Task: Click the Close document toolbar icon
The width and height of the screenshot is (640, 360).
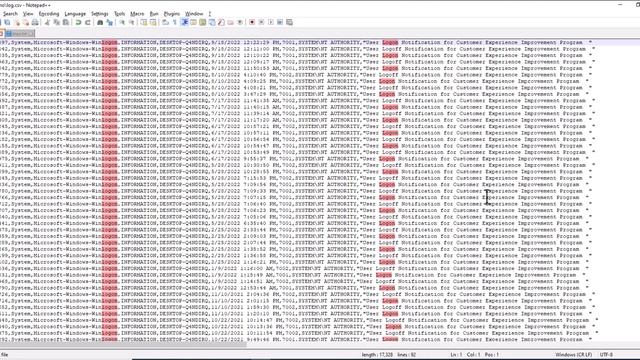Action: coord(17,22)
